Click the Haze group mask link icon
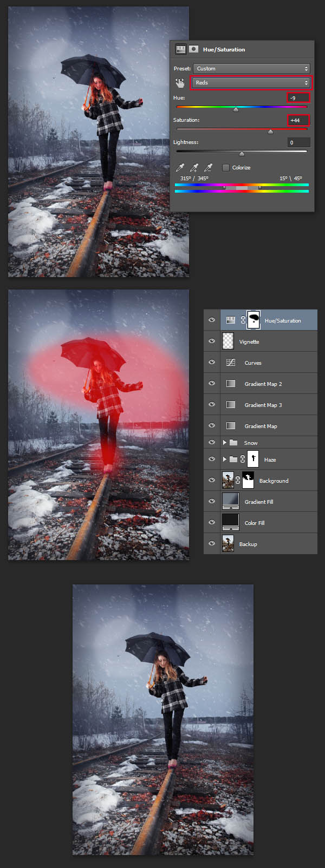Screen dimensions: 325x868 pos(243,459)
